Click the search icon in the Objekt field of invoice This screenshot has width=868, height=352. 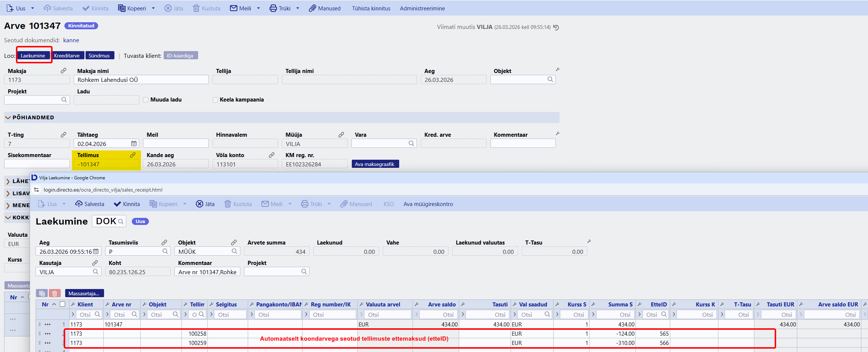[550, 79]
